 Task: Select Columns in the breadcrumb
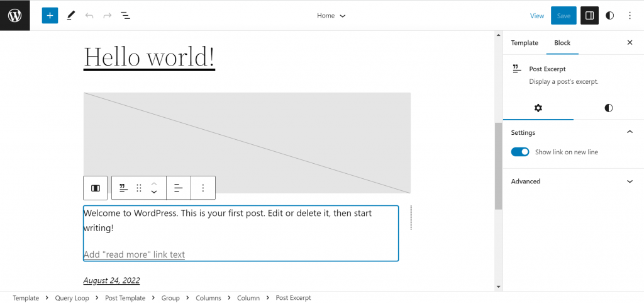(x=208, y=298)
